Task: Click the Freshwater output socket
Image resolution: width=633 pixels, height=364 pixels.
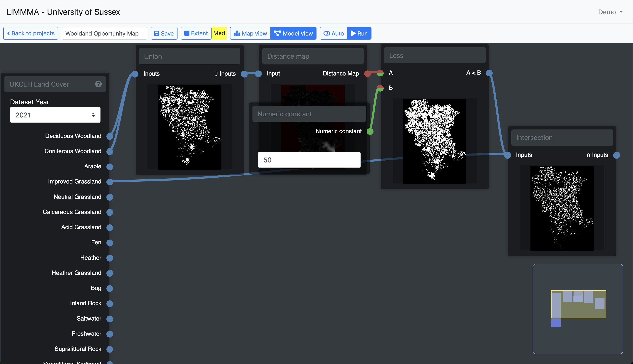Action: (x=110, y=334)
